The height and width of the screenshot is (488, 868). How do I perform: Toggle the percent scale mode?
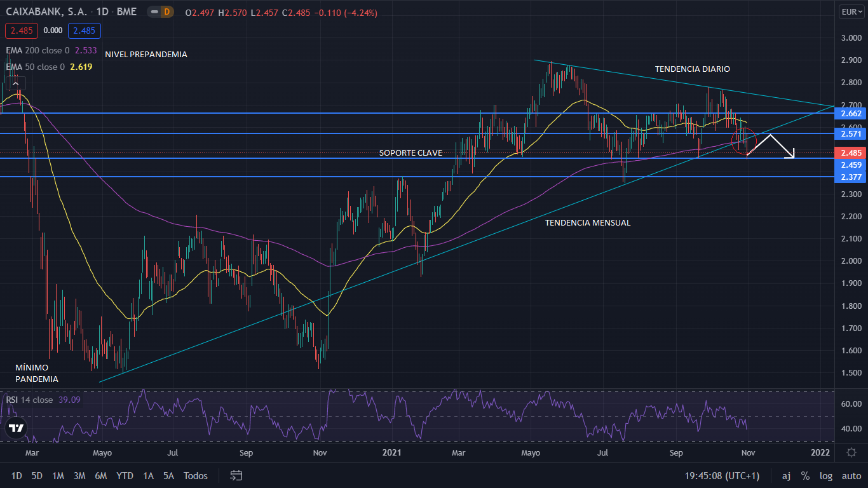[x=805, y=475]
